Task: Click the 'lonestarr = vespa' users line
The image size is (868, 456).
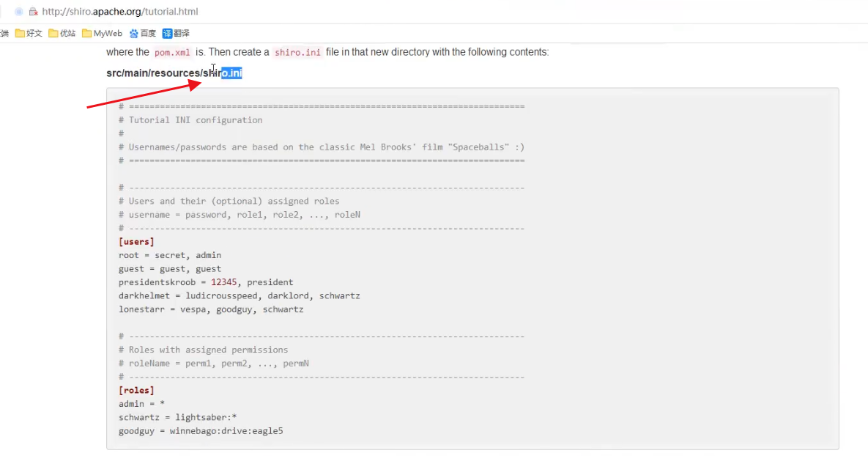Action: coord(211,309)
